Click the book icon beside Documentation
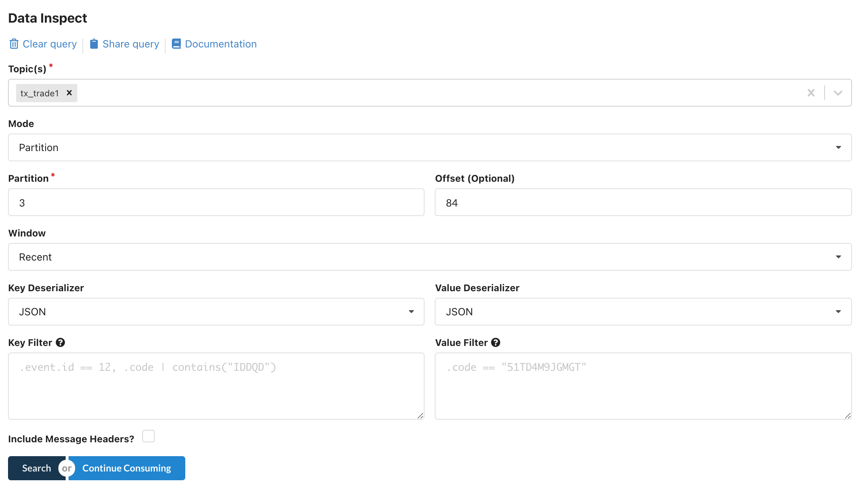 [x=176, y=43]
